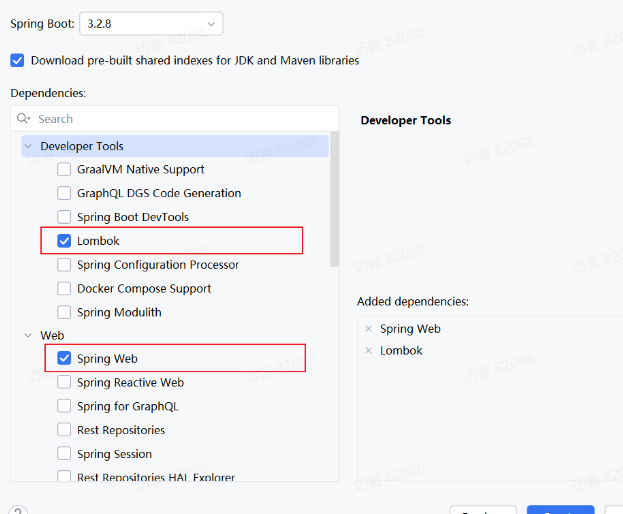
Task: Focus the dependencies Search field
Action: tap(175, 118)
